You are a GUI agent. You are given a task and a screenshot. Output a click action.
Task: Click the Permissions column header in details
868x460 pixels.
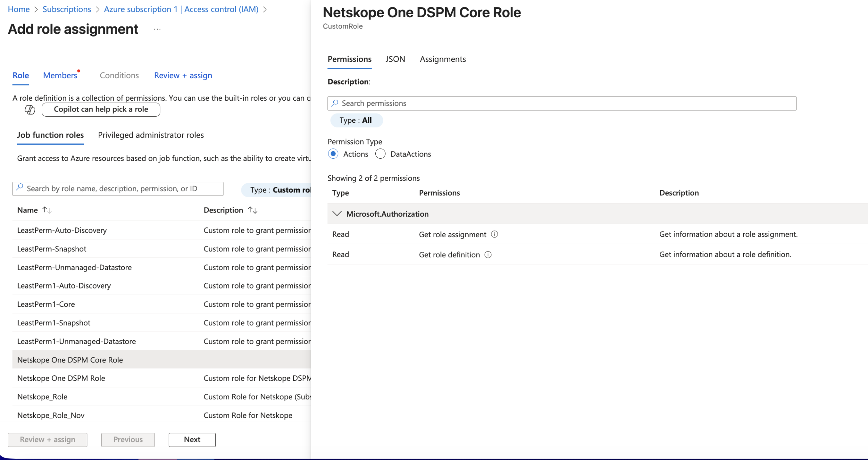[x=439, y=193]
